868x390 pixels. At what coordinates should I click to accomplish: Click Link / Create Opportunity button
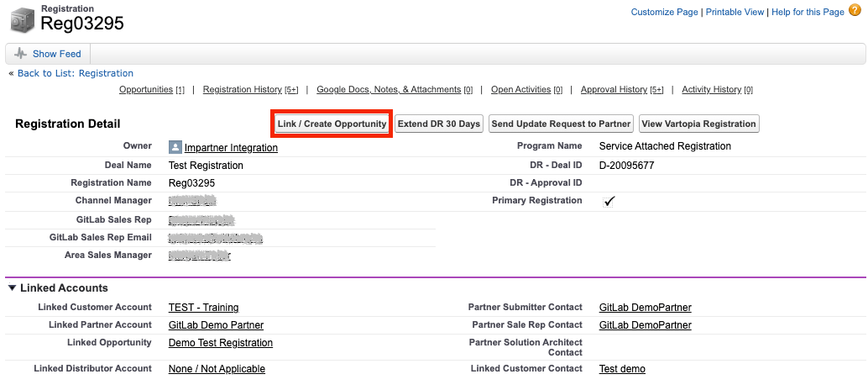click(332, 124)
